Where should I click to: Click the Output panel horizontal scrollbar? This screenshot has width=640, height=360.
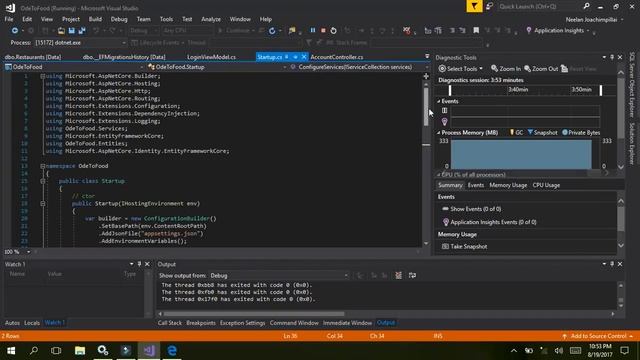pyautogui.click(x=254, y=314)
